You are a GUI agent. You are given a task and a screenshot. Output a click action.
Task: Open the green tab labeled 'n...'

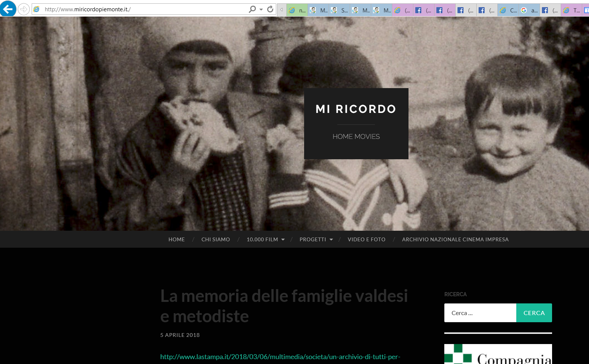(297, 11)
